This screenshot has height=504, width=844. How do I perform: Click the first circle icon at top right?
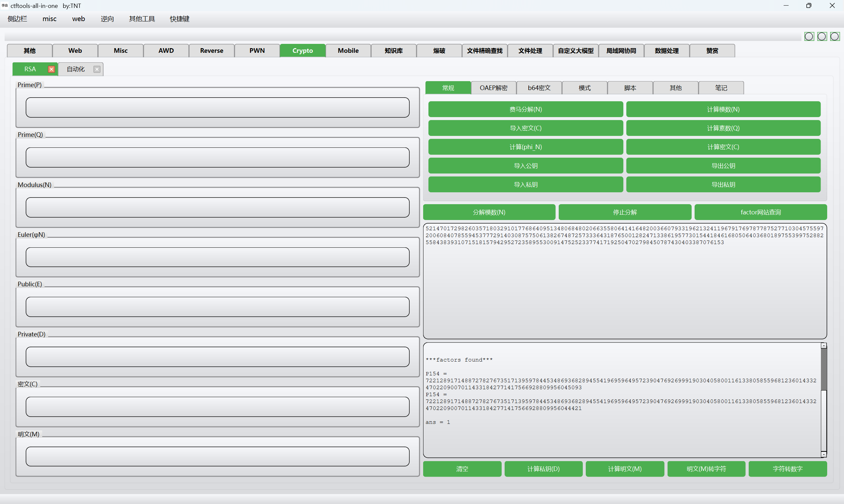(x=809, y=36)
